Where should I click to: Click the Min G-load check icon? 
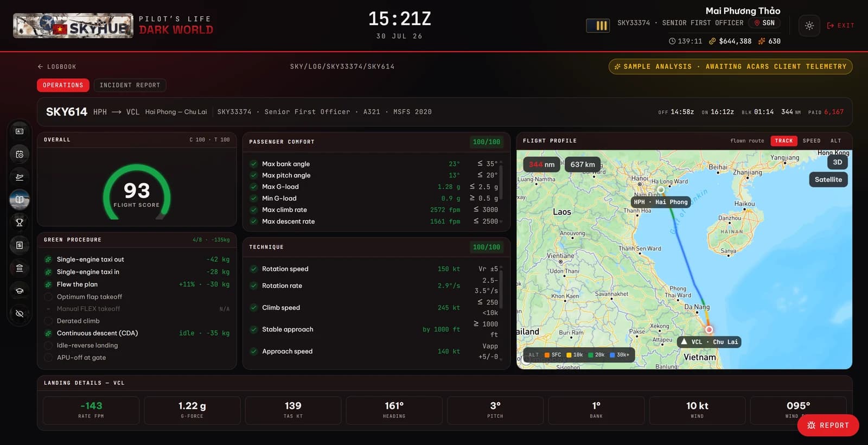(x=253, y=199)
